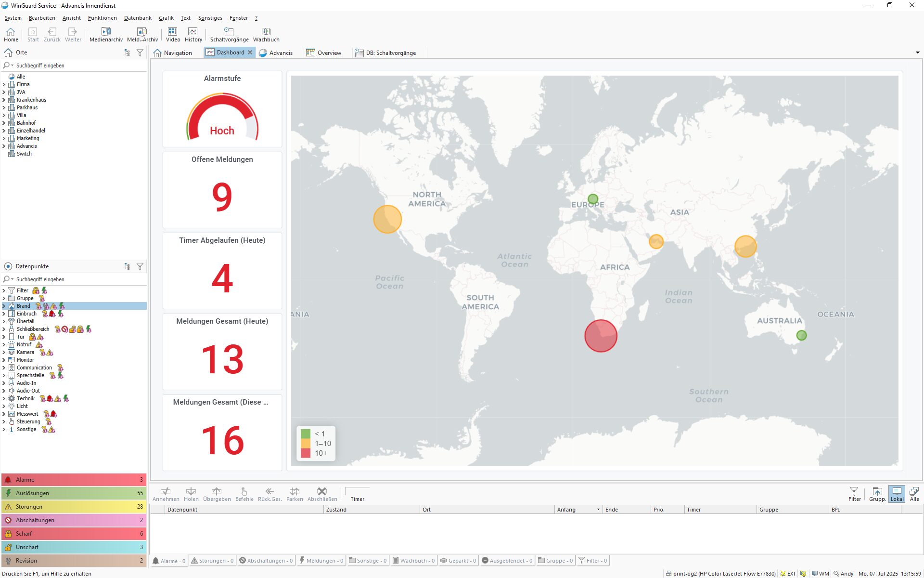Open the History toolbar icon
Image resolution: width=924 pixels, height=578 pixels.
coord(193,34)
